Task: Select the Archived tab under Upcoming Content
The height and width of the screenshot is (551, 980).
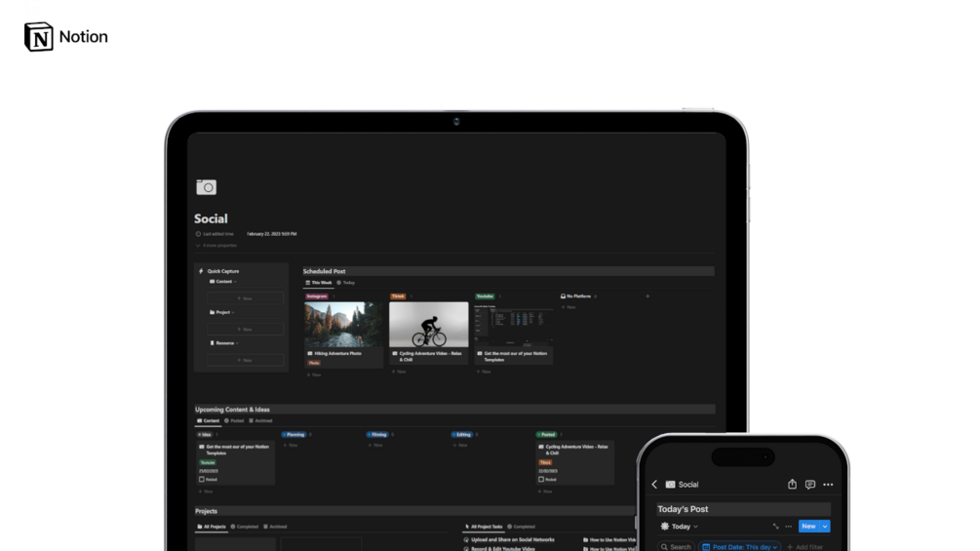Action: tap(260, 420)
